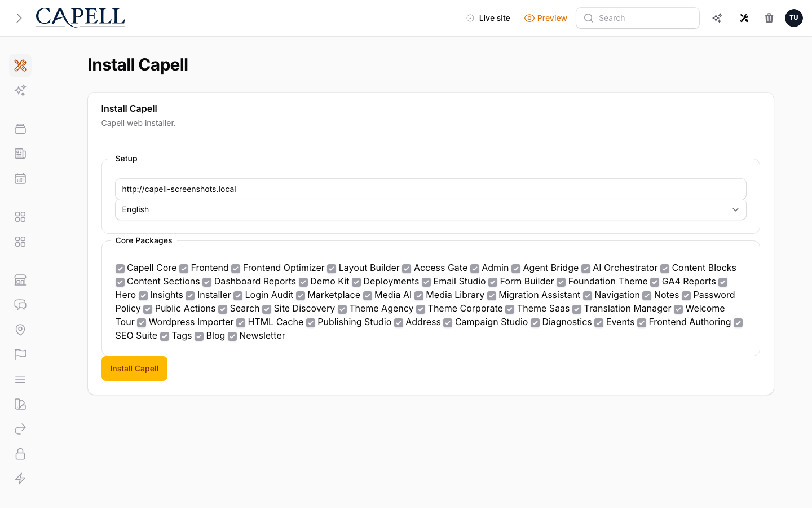Toggle the Frontend Optimizer checkbox
Viewport: 812px width, 508px height.
(x=236, y=269)
